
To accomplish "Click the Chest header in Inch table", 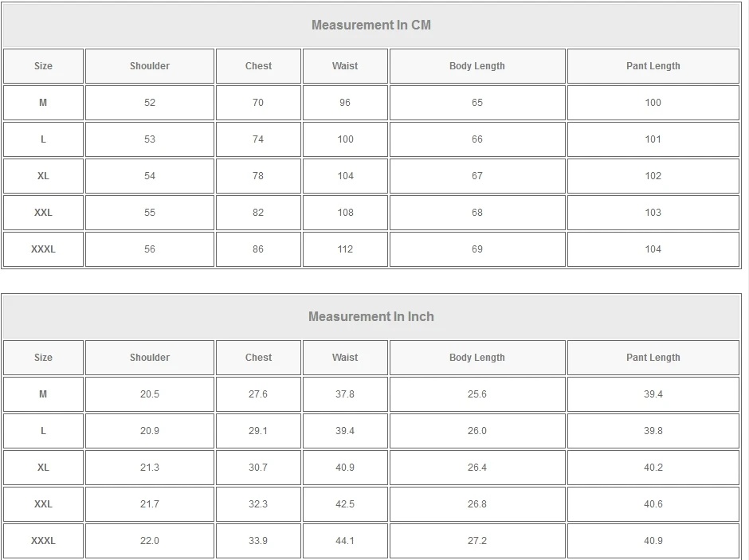I will tap(258, 358).
